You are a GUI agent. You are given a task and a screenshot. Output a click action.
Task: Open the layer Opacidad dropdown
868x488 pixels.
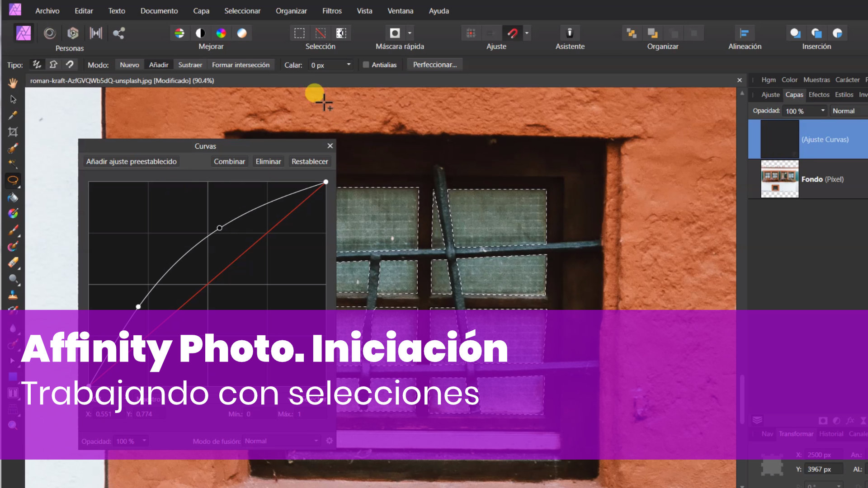pyautogui.click(x=823, y=111)
